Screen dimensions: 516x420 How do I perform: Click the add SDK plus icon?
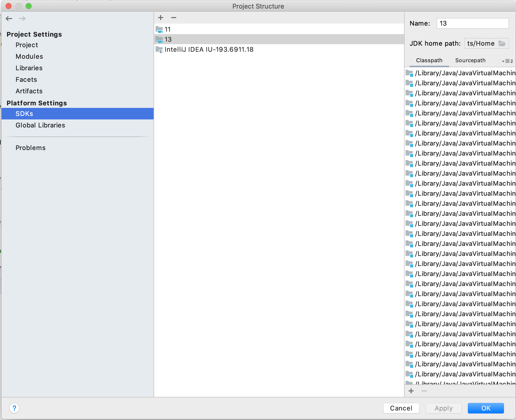[x=161, y=18]
